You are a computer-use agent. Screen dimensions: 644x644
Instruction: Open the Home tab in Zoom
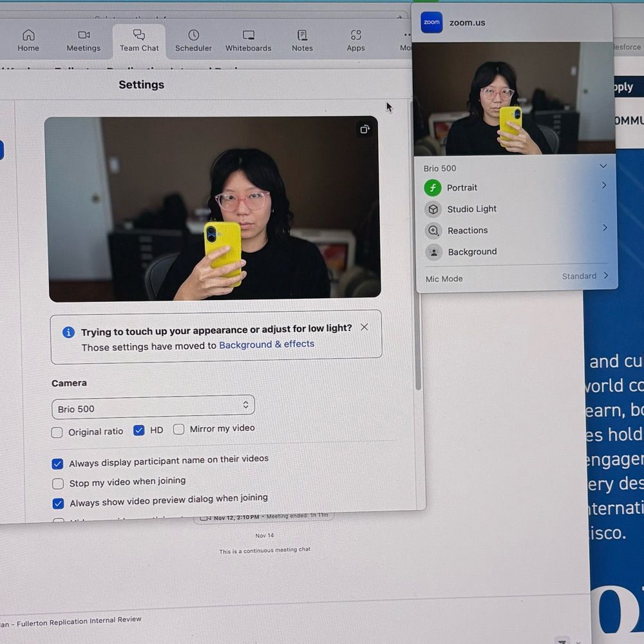28,40
